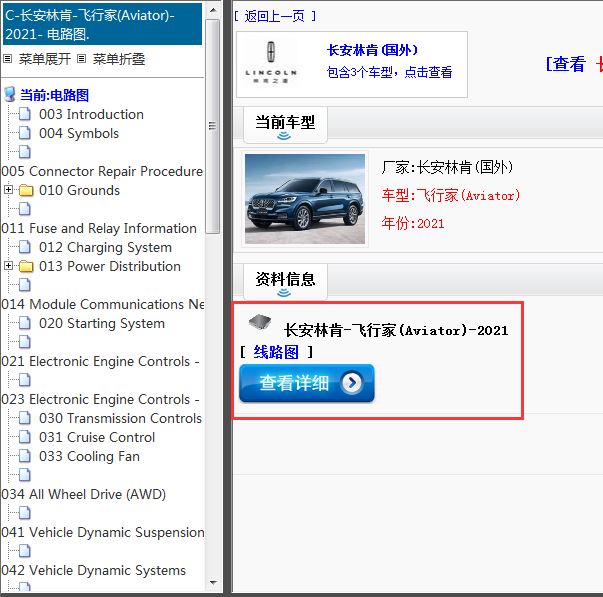The image size is (603, 597).
Task: Click 包含3个车型,点击查看 link
Action: [x=389, y=72]
